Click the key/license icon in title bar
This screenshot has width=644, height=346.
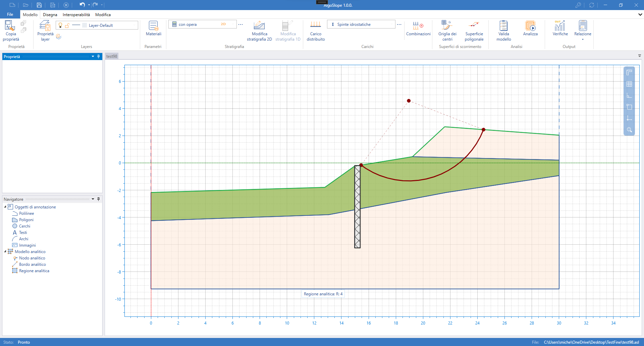pos(578,5)
